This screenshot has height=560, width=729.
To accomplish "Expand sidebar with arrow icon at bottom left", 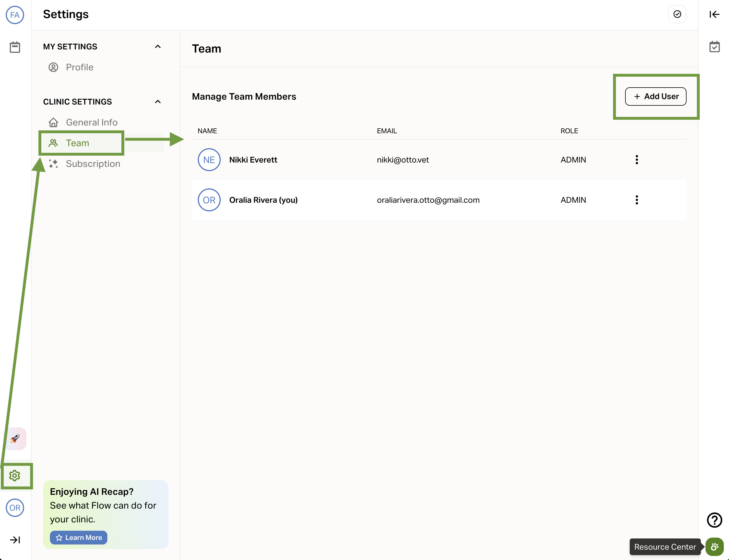I will (x=15, y=540).
